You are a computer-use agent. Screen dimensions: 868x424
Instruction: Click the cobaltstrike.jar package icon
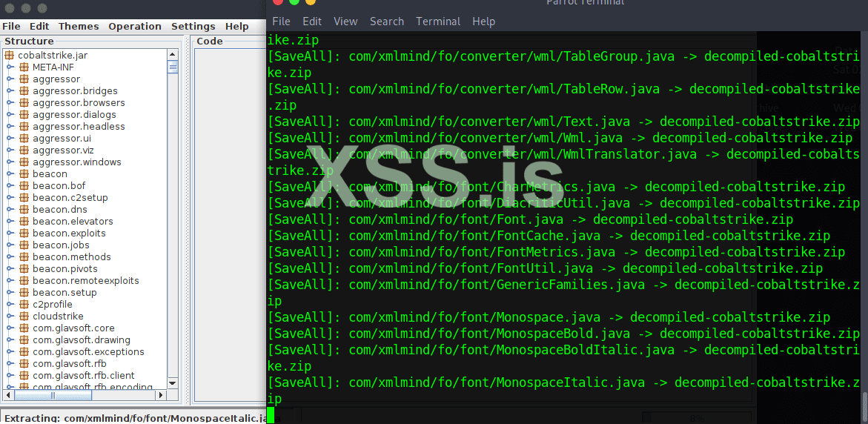(x=9, y=56)
